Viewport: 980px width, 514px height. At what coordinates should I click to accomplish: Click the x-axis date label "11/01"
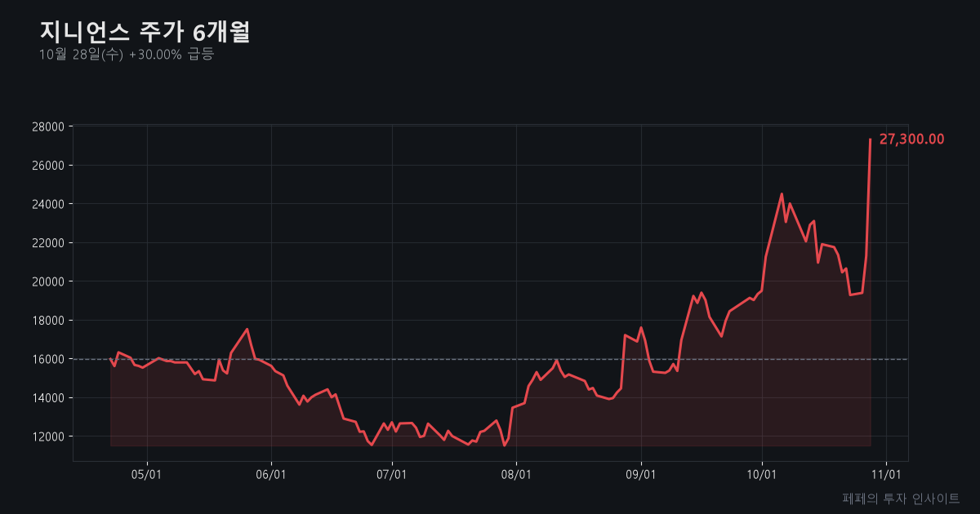[x=886, y=474]
